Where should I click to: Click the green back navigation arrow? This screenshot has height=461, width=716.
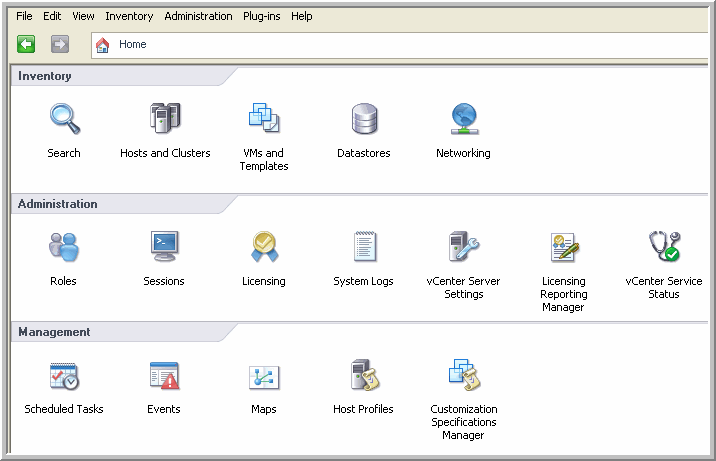[x=26, y=44]
